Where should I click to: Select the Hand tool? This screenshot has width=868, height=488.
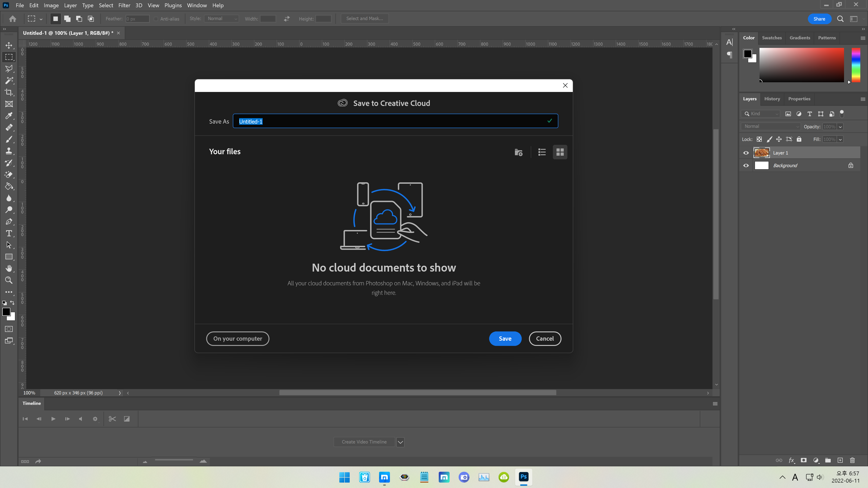9,268
